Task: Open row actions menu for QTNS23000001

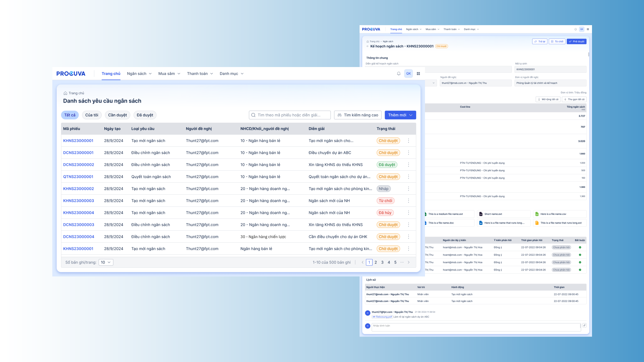Action: (409, 177)
